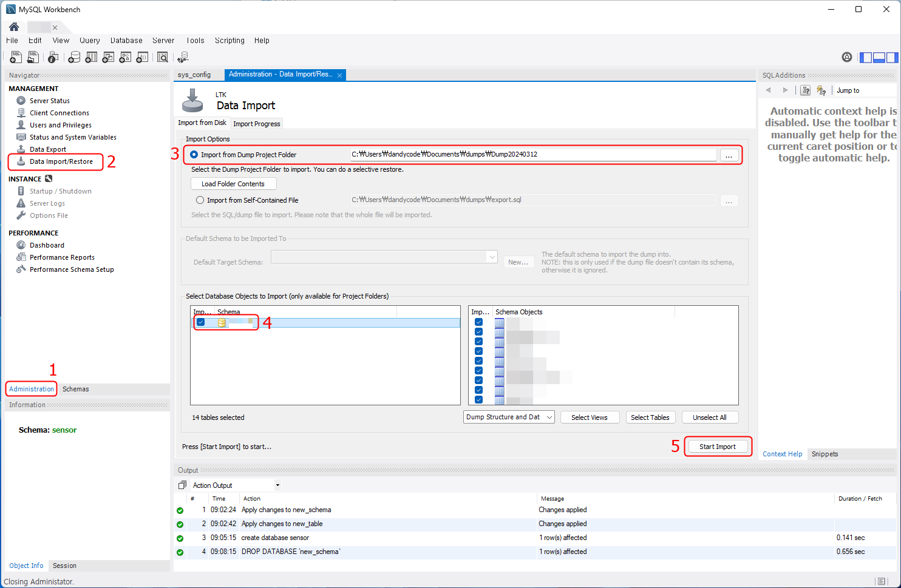This screenshot has height=588, width=901.
Task: Click the forward arrow in SQLAdditions
Action: (785, 90)
